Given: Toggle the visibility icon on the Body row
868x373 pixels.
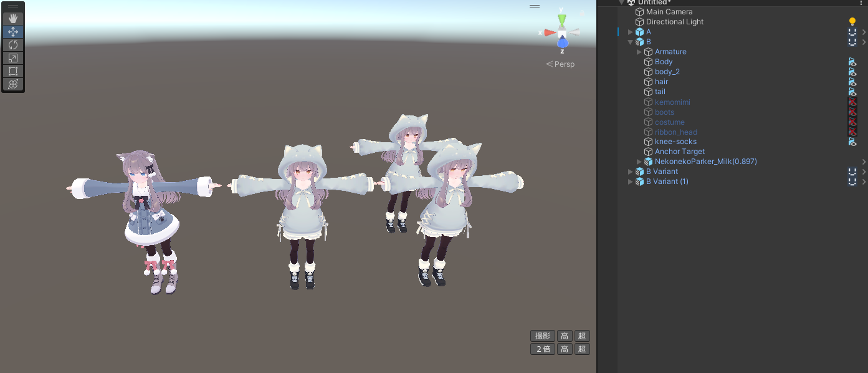Looking at the screenshot, I should pos(852,62).
